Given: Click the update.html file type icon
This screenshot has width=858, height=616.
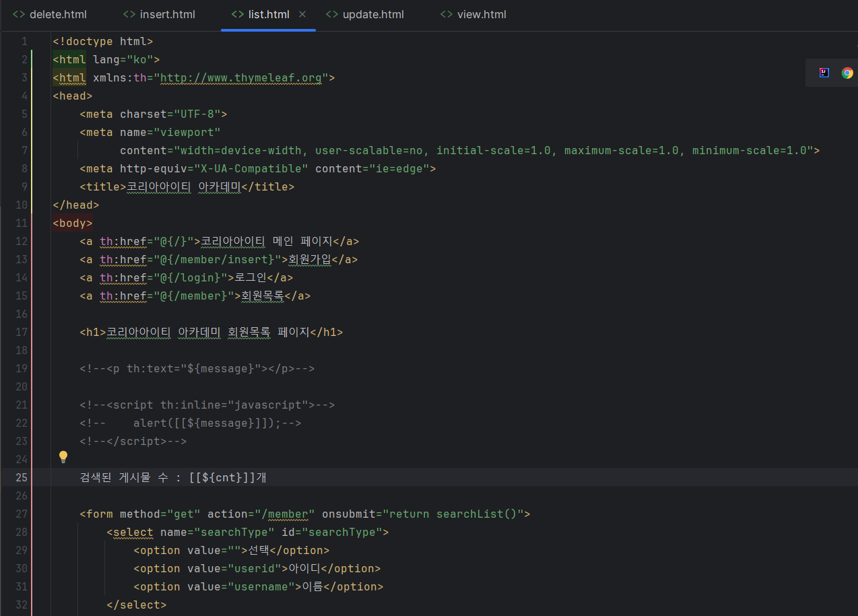Looking at the screenshot, I should click(332, 14).
